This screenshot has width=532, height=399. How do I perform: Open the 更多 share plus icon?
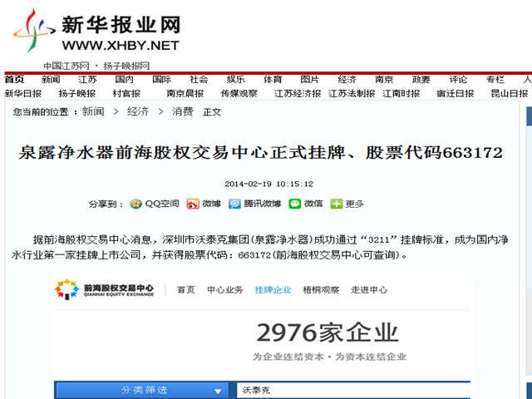coord(336,204)
